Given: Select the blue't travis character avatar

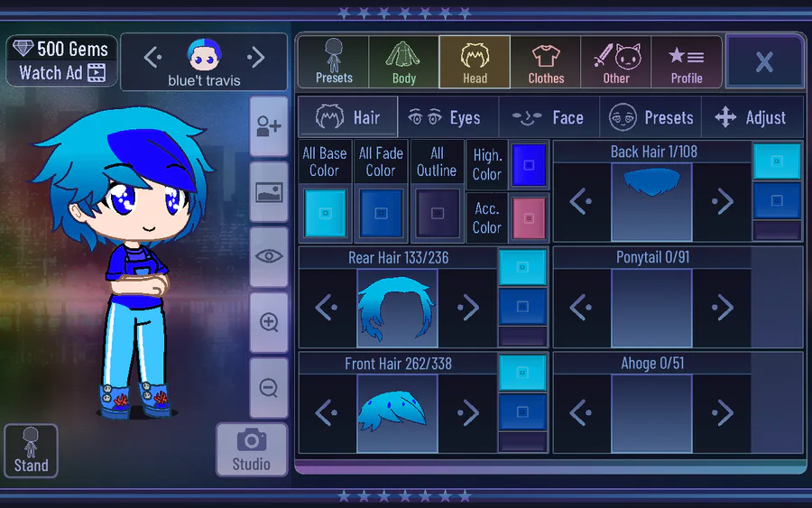Looking at the screenshot, I should point(204,54).
